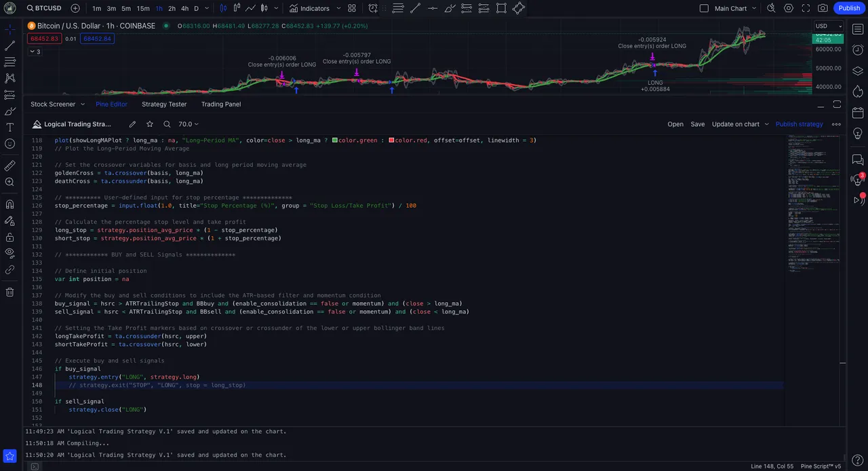Open the chats speech bubble icon
This screenshot has height=471, width=868.
[857, 159]
